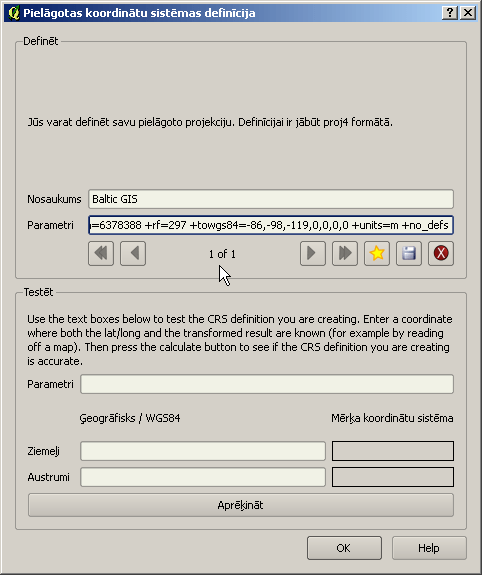Click the empty Parametri field under Testēt

pyautogui.click(x=267, y=384)
